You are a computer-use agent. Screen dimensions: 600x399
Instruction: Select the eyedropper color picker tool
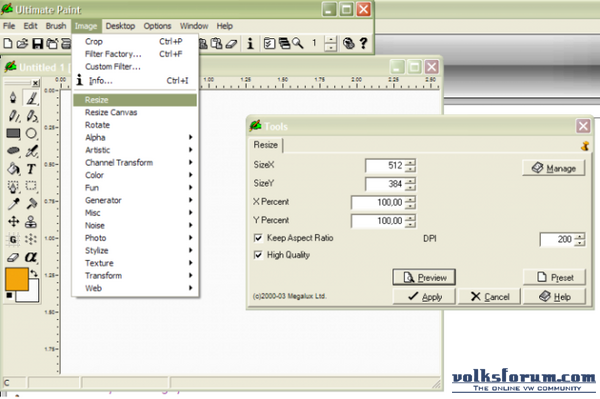13,204
